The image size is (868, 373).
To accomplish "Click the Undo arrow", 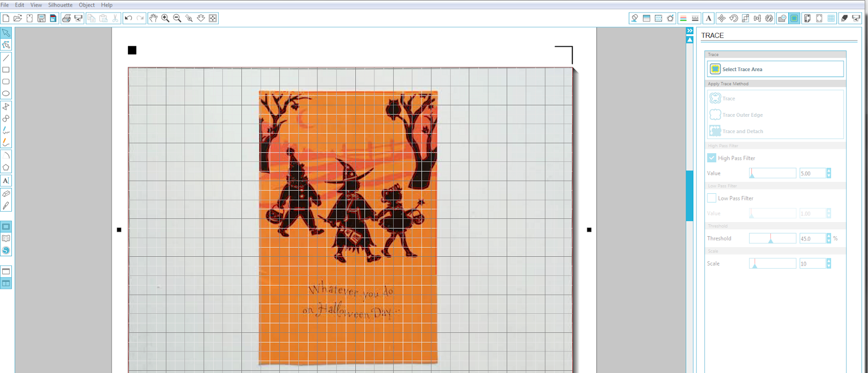I will (x=129, y=18).
